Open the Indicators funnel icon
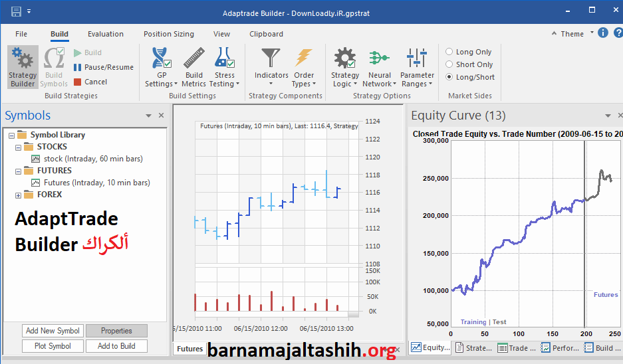This screenshot has width=623, height=364. click(271, 58)
